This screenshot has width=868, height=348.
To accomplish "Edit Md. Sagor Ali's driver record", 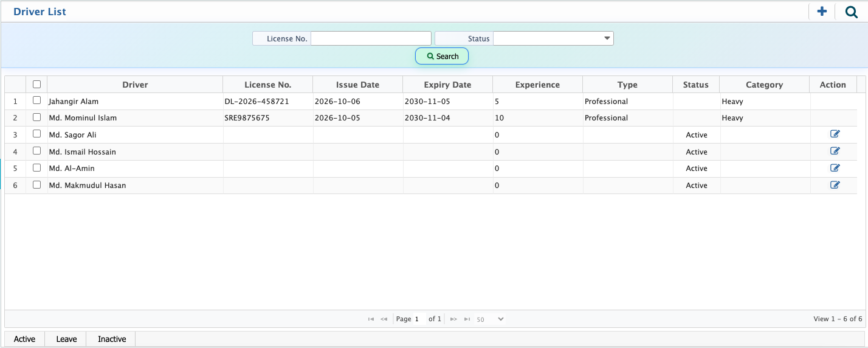I will click(x=835, y=134).
